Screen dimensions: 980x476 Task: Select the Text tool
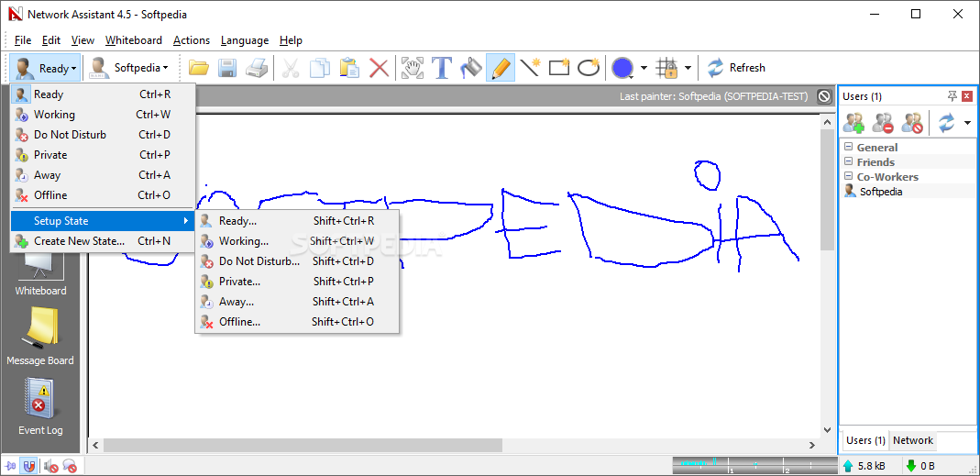point(442,68)
